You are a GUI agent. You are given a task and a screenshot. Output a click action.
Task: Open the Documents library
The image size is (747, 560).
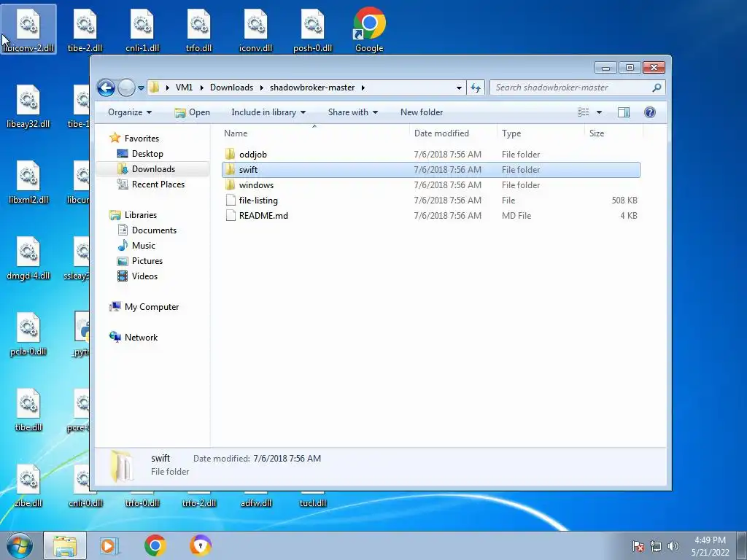[154, 230]
